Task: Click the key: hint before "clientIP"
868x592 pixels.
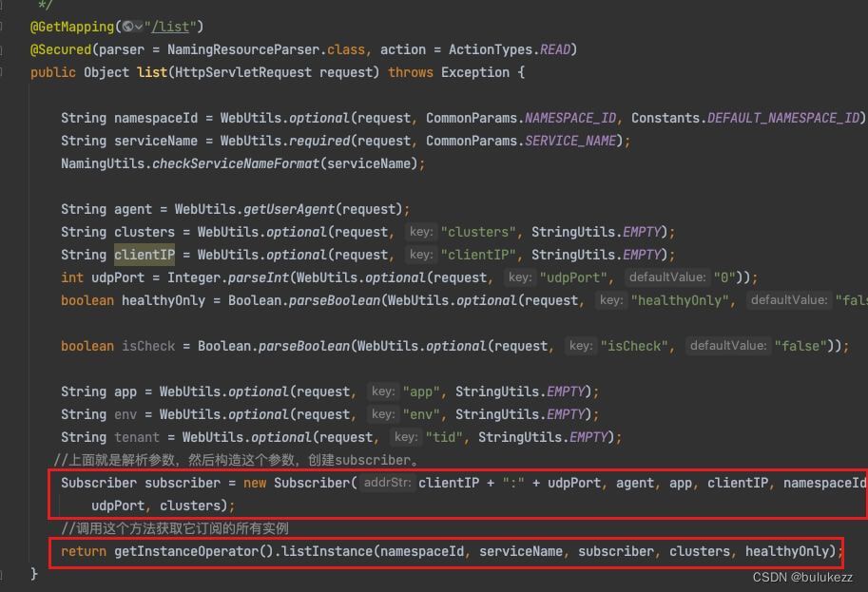Action: click(421, 255)
